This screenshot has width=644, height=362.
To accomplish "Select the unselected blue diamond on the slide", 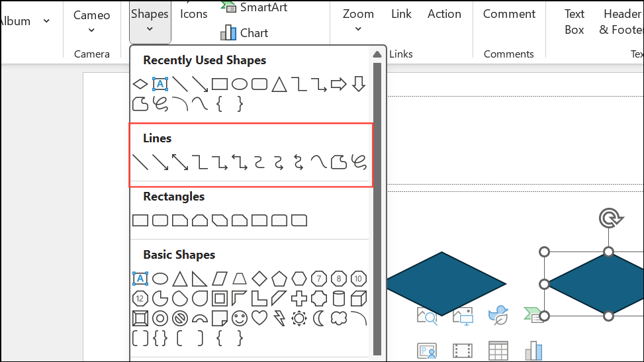I will tap(447, 283).
